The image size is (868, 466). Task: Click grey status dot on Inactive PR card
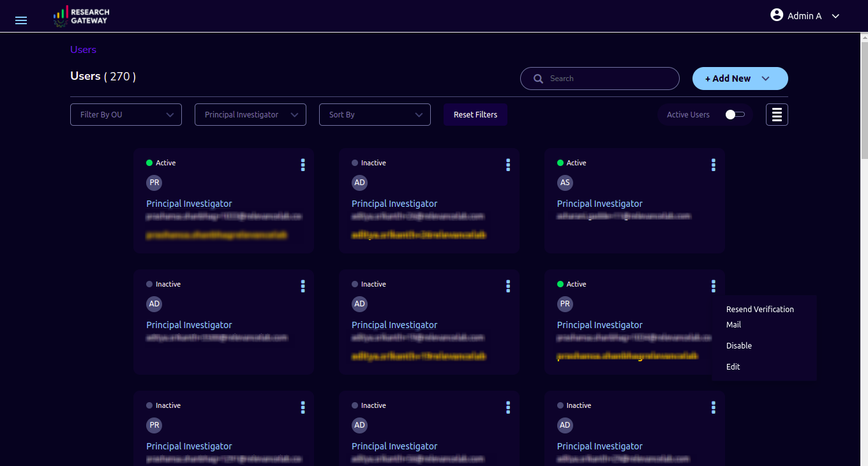(x=149, y=405)
